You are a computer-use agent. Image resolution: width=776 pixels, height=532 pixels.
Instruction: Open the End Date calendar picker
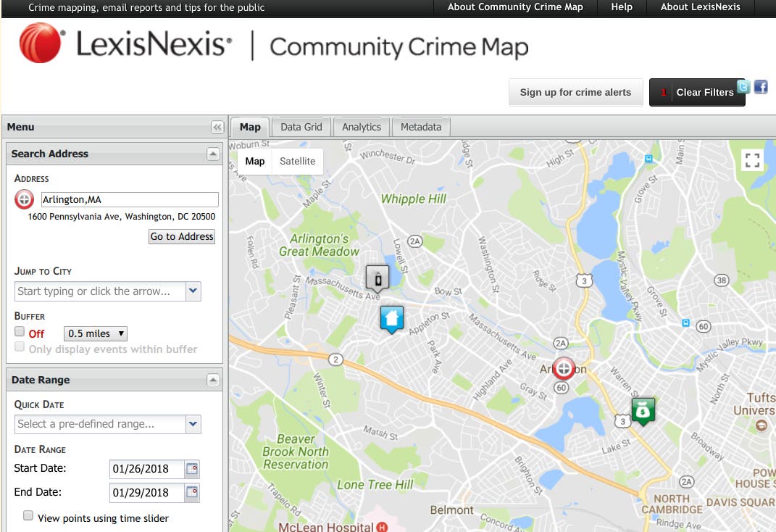pos(192,493)
